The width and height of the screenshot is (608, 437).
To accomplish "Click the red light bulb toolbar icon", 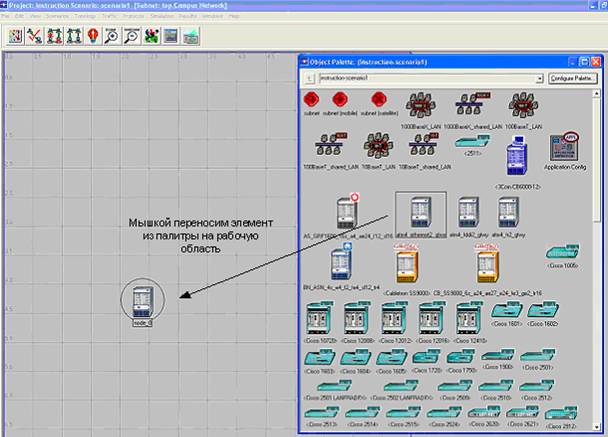I will [x=92, y=36].
